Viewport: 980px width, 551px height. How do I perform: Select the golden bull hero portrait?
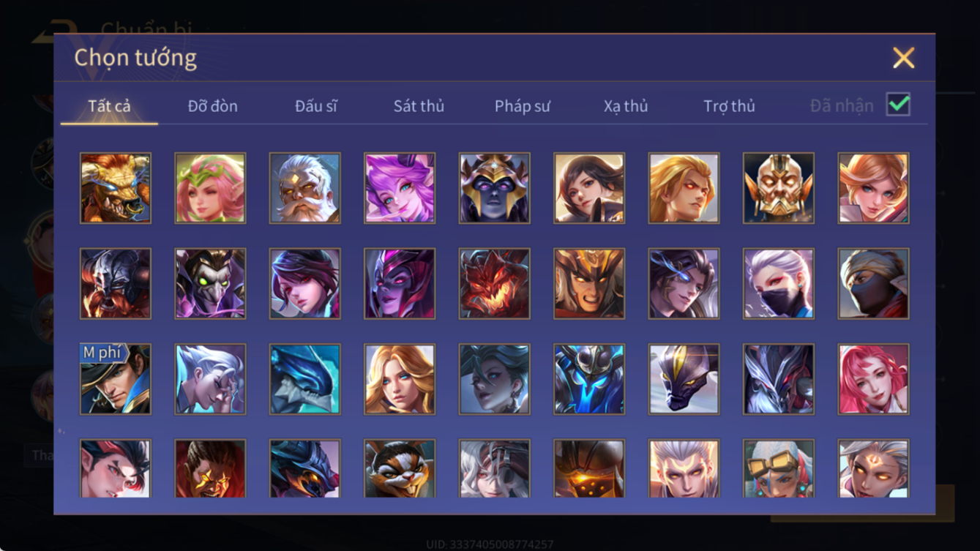click(116, 188)
